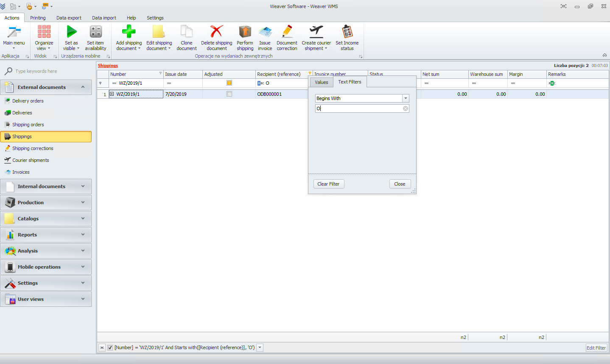Open recent filters dropdown arrow at bottom
Viewport: 610px width, 364px height.
(260, 347)
